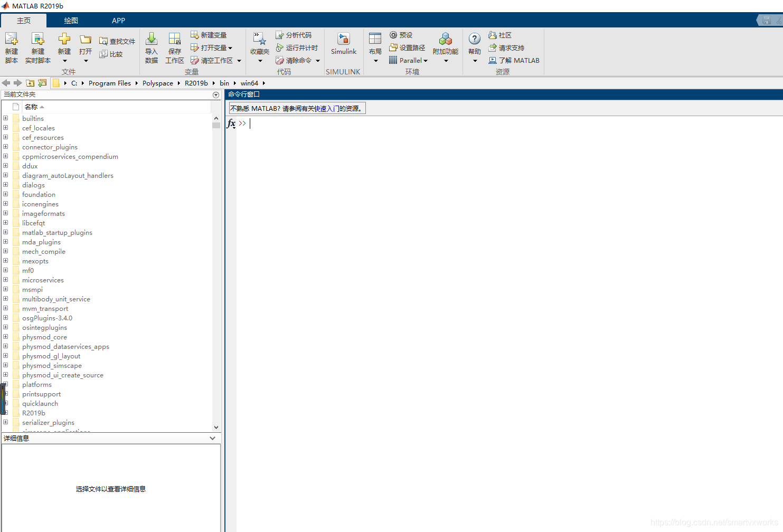Select the mexopts folder
The height and width of the screenshot is (532, 783).
[35, 261]
